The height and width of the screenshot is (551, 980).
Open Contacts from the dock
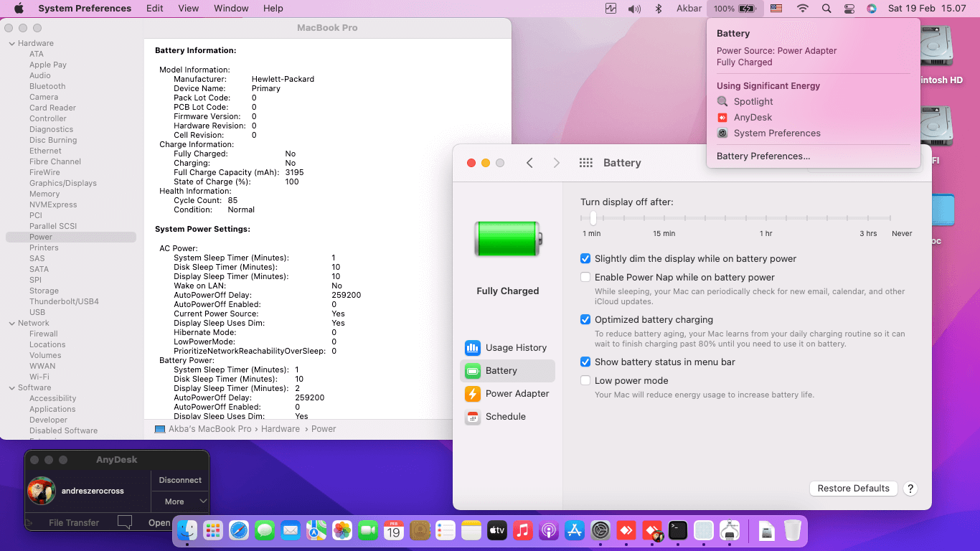pyautogui.click(x=420, y=530)
